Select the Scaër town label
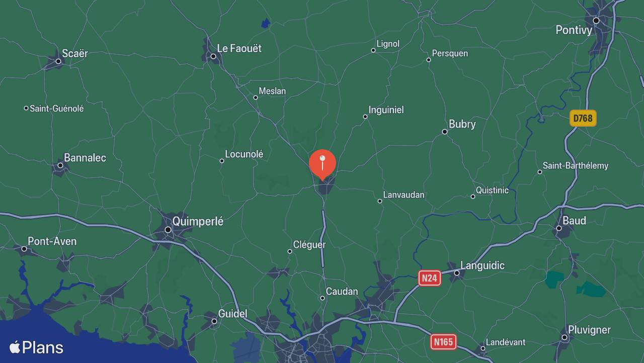 point(75,53)
